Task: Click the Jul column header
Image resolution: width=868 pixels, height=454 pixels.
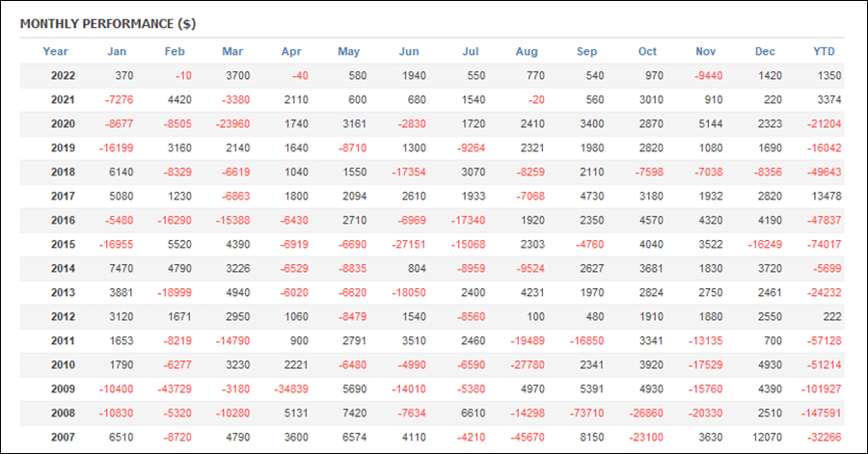Action: tap(471, 51)
